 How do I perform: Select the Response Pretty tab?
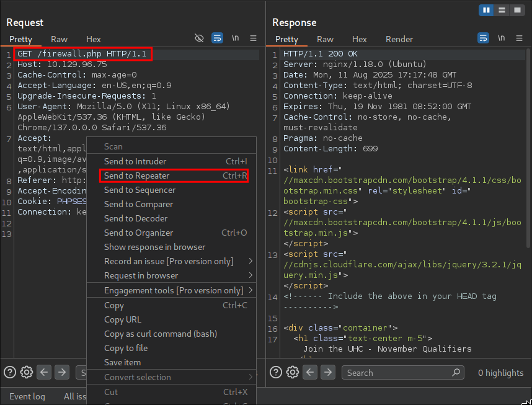coord(286,39)
